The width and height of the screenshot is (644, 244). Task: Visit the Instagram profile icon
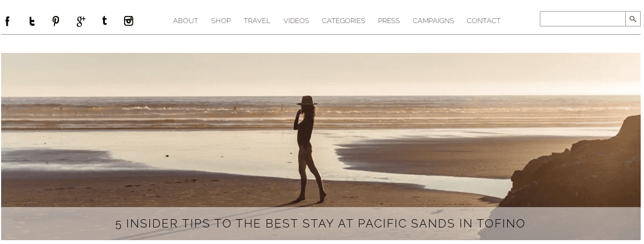[x=128, y=21]
